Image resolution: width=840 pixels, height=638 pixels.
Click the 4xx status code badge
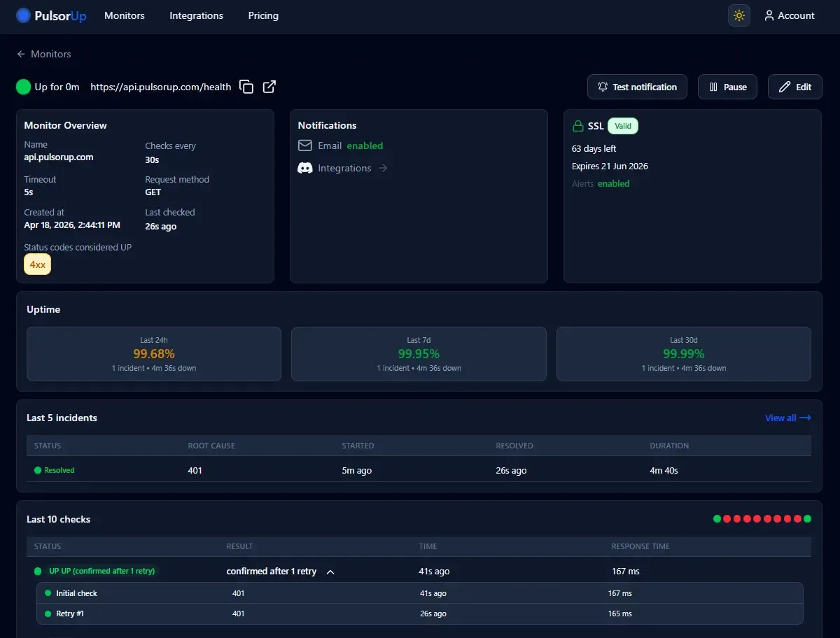click(38, 264)
